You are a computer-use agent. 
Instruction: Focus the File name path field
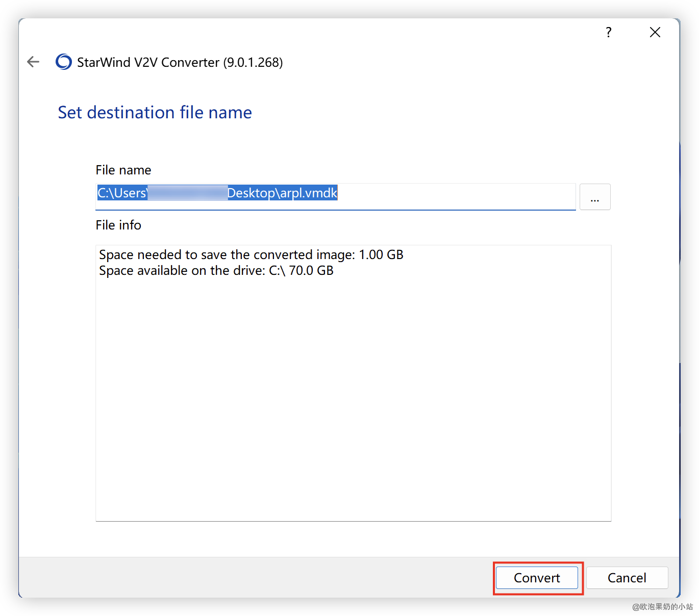click(336, 197)
